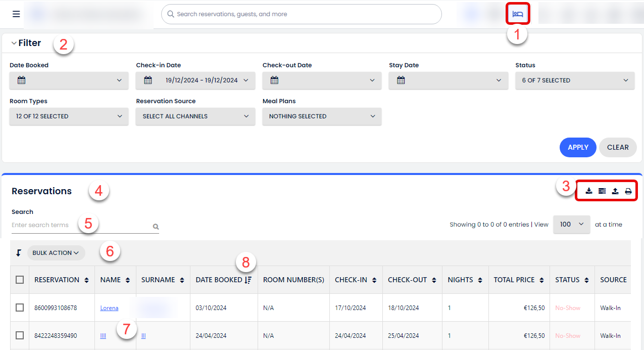Open the print icon for the reservations list
644x350 pixels.
click(628, 191)
